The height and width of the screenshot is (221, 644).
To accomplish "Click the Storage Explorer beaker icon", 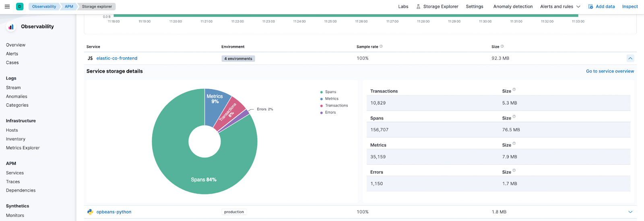I will point(418,6).
